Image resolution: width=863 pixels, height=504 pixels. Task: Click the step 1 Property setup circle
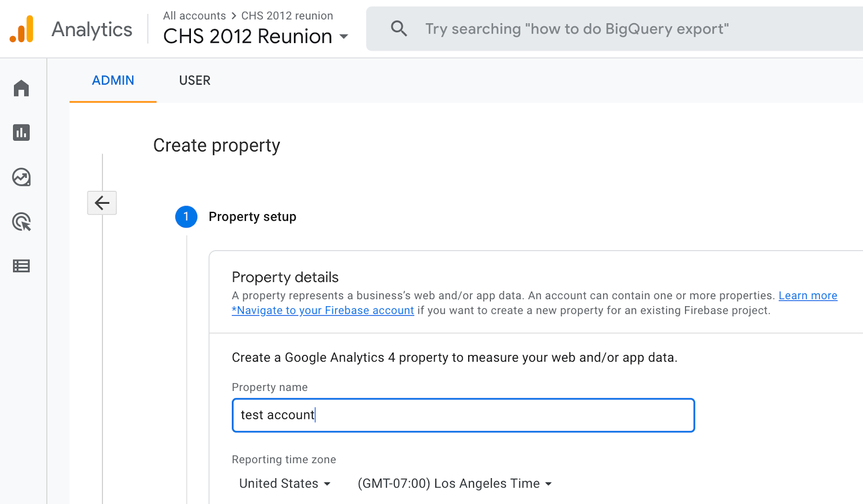point(186,217)
